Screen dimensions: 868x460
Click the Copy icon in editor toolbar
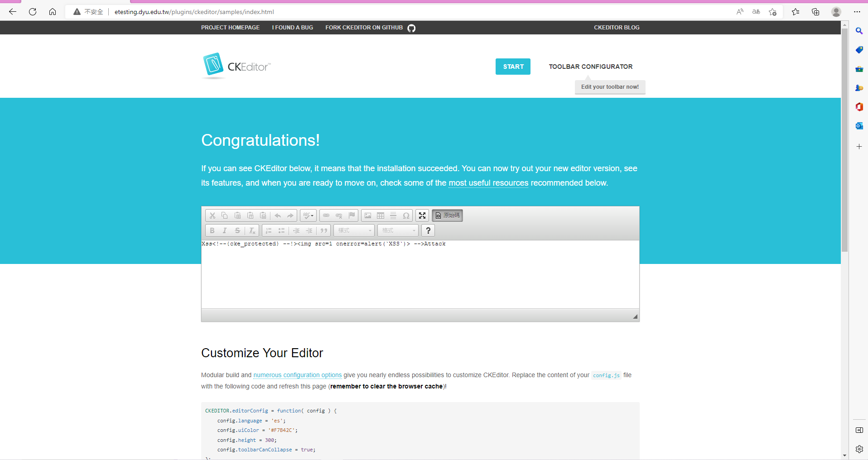[225, 216]
